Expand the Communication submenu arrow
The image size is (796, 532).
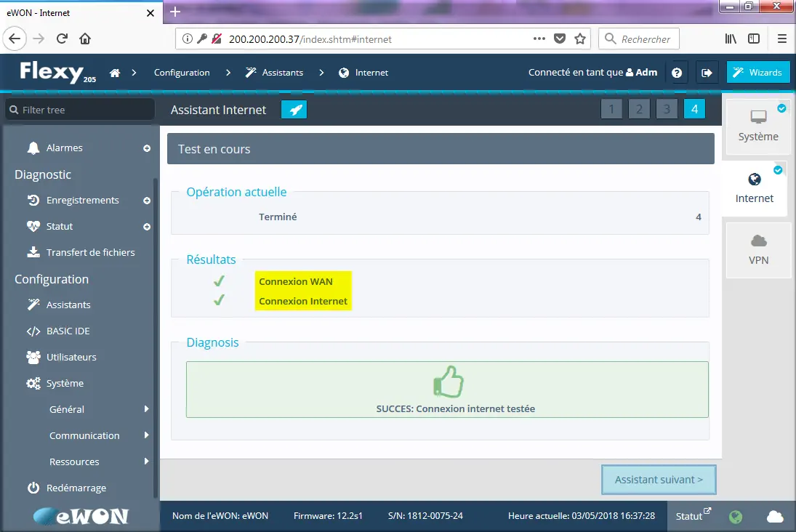146,435
